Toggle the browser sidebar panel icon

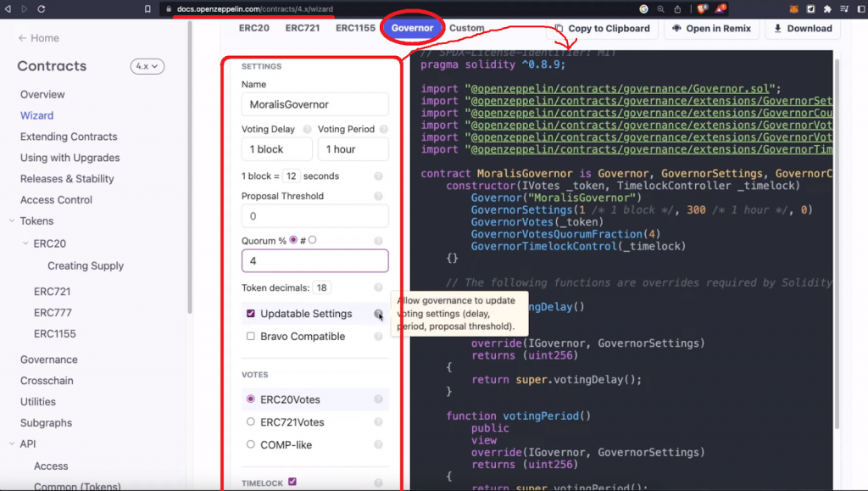pos(861,8)
